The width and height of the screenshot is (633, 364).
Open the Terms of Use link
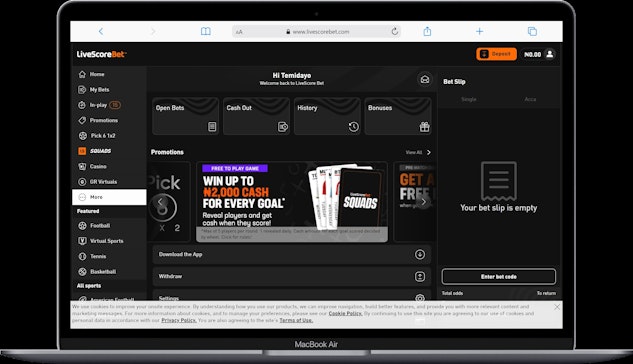296,320
